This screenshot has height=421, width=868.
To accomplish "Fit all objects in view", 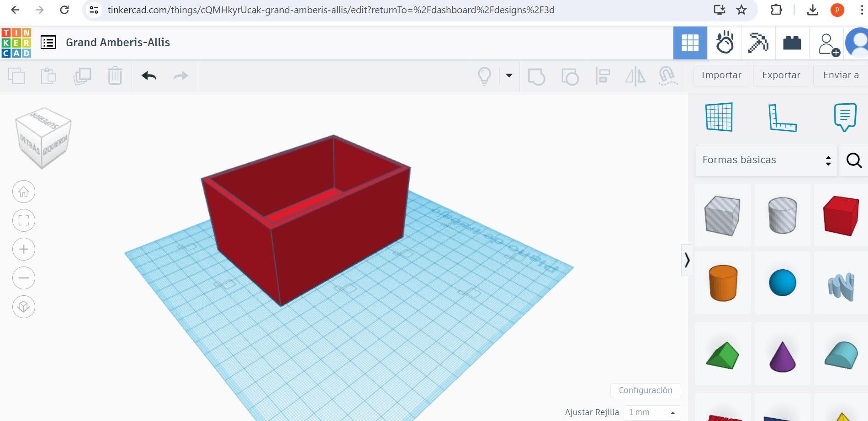I will coord(24,220).
